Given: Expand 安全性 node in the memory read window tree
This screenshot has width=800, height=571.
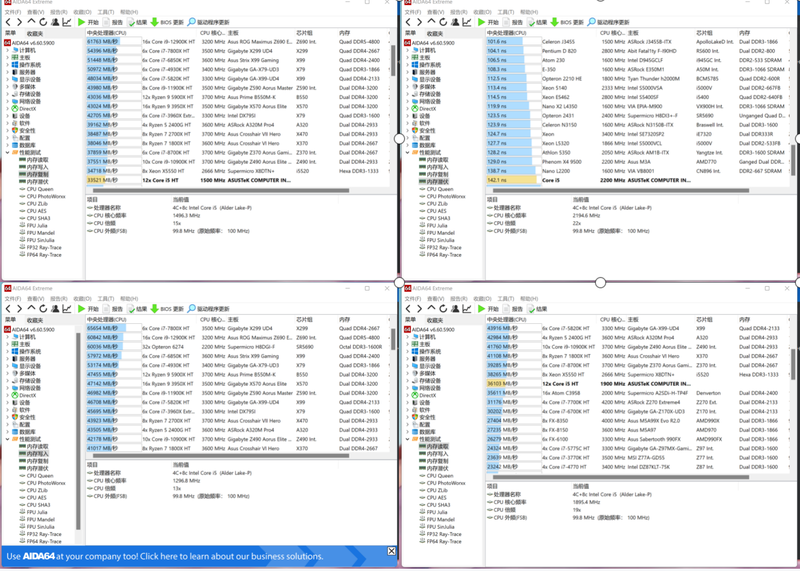Looking at the screenshot, I should (x=407, y=417).
